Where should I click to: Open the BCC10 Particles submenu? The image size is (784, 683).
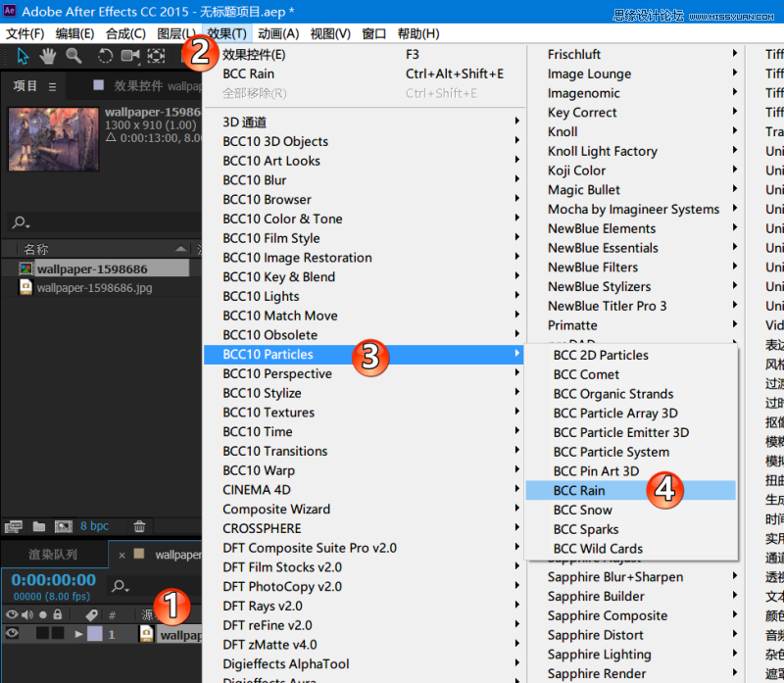tap(268, 354)
